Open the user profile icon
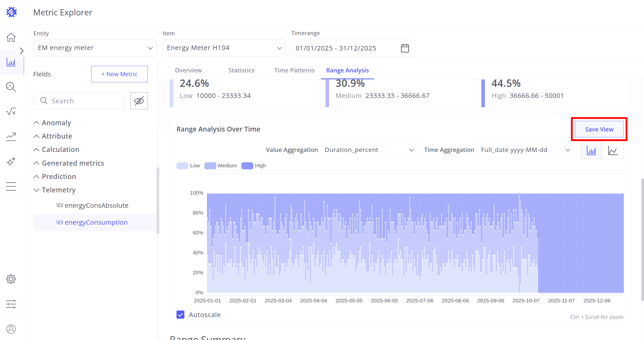 [x=11, y=329]
